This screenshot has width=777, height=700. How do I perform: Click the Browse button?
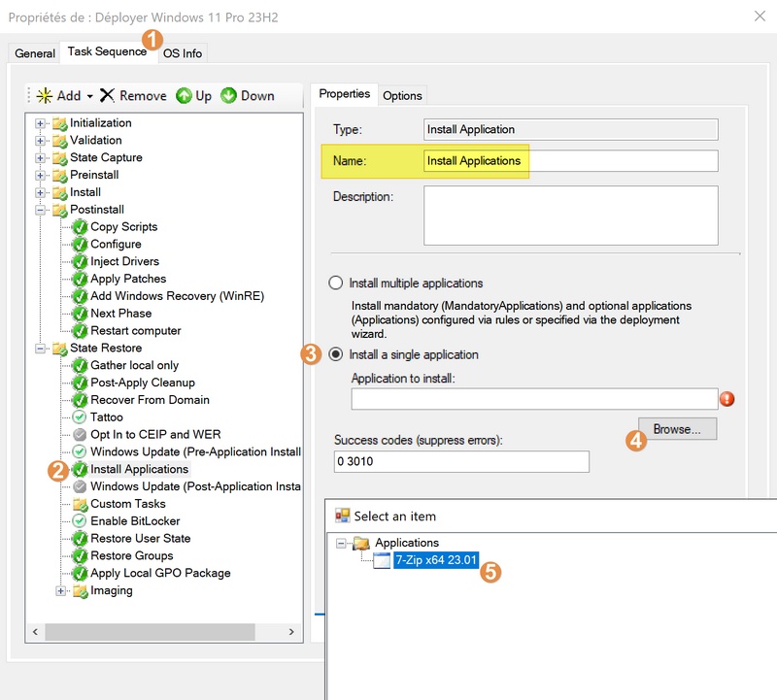tap(677, 428)
